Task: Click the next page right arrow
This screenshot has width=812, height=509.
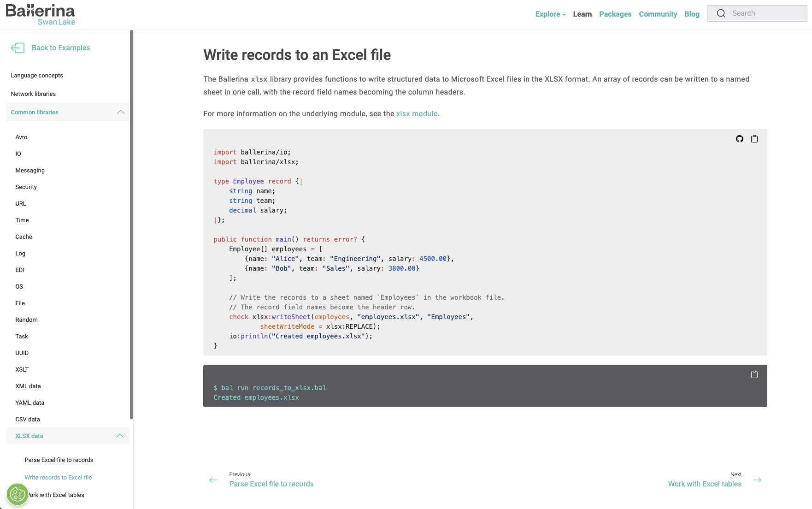Action: (x=757, y=480)
